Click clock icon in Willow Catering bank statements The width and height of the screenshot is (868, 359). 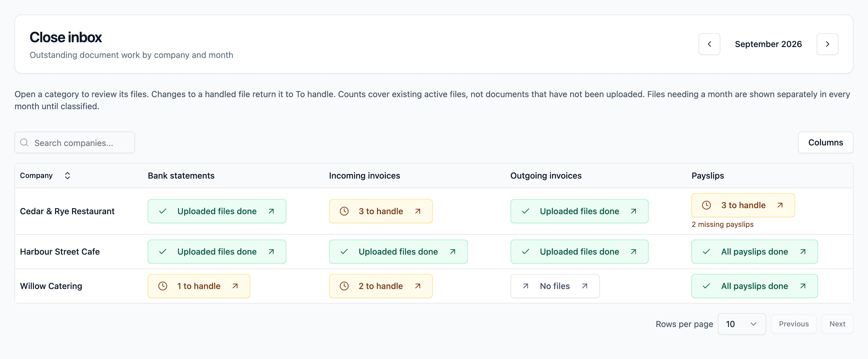tap(163, 286)
